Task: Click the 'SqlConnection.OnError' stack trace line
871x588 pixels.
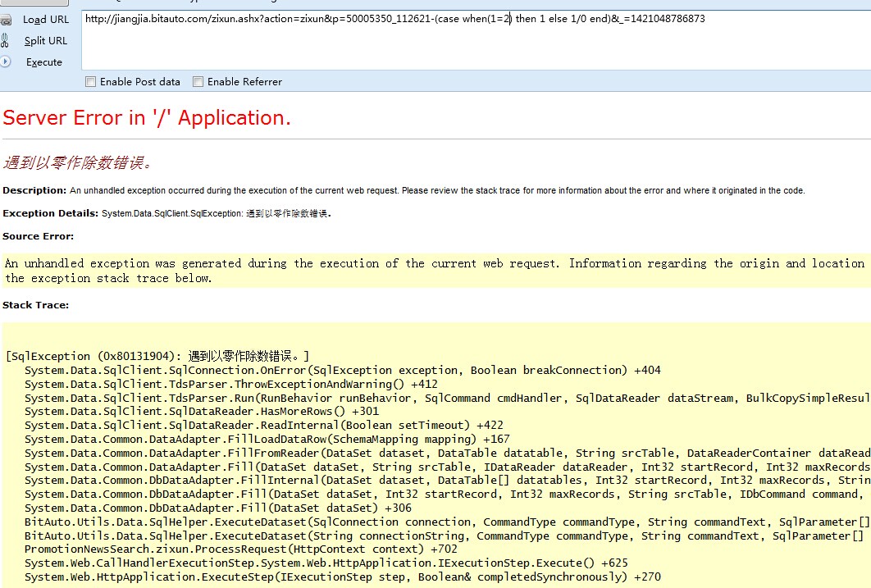Action: (x=343, y=371)
